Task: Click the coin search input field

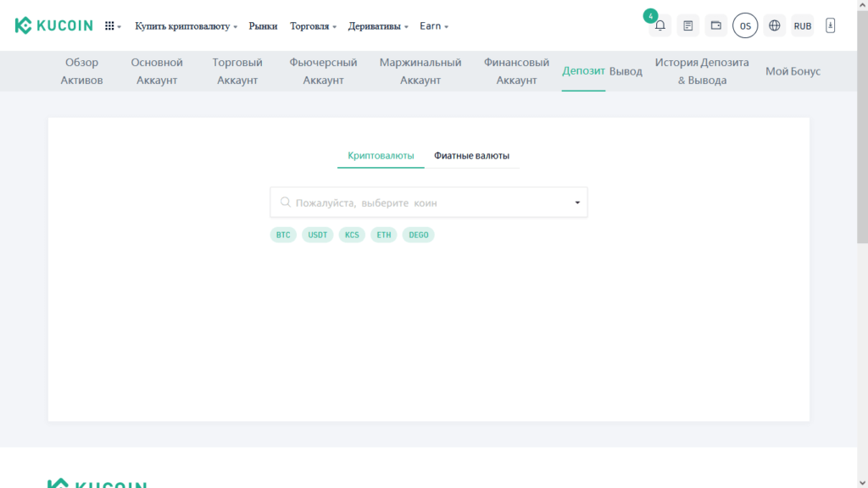Action: 424,202
